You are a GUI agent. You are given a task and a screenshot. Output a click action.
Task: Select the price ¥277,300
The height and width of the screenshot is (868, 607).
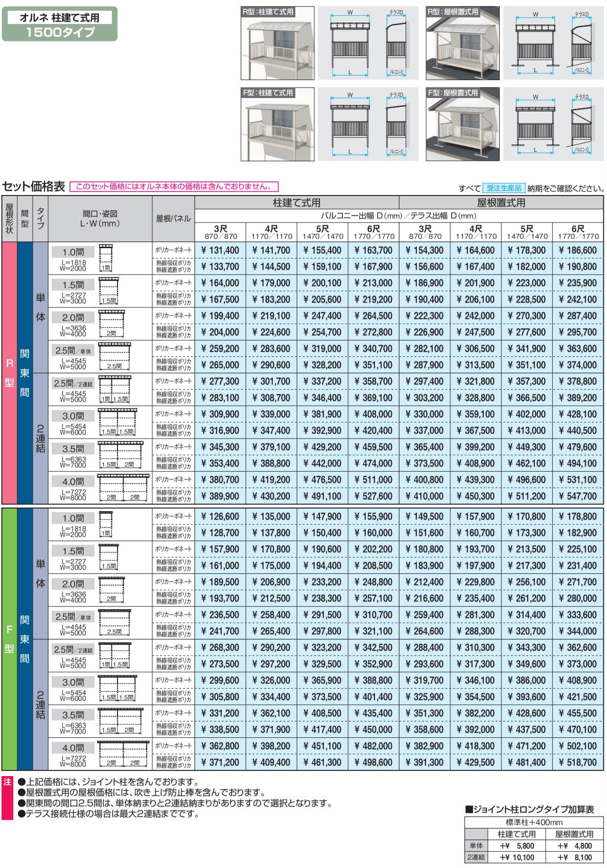pyautogui.click(x=220, y=381)
